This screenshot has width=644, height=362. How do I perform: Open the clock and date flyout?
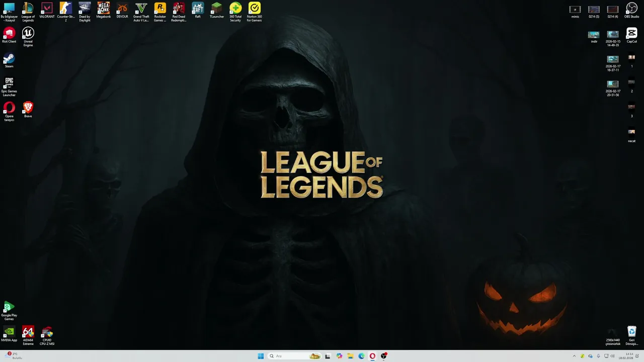pyautogui.click(x=626, y=356)
